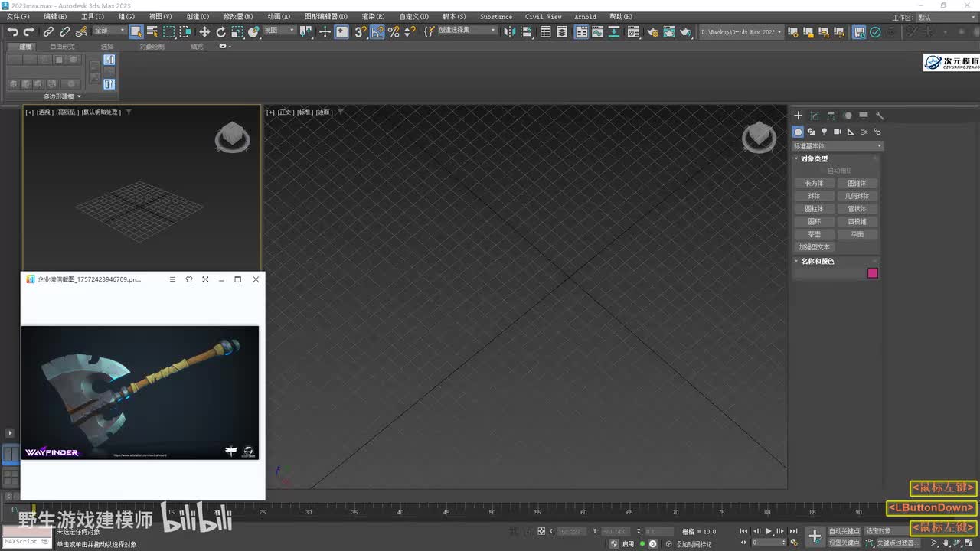Create a 长方体 box primitive

[814, 184]
